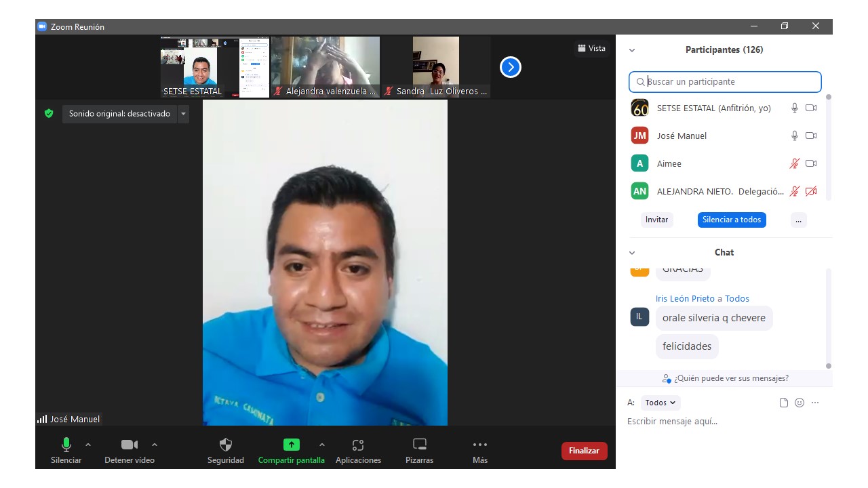The image size is (868, 488).
Task: Open the Aplicaciones icon
Action: [x=358, y=445]
